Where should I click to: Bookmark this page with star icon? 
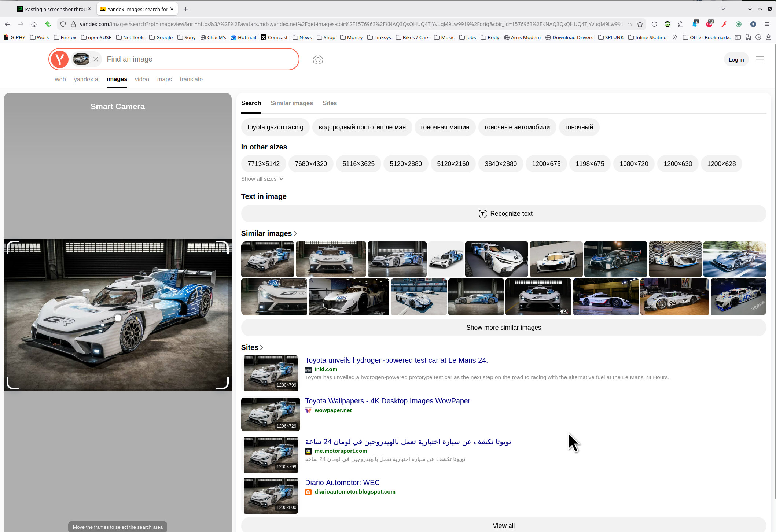click(x=640, y=24)
